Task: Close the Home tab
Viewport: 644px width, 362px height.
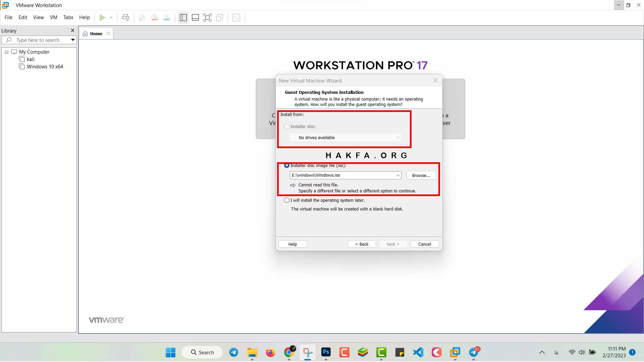Action: [108, 34]
